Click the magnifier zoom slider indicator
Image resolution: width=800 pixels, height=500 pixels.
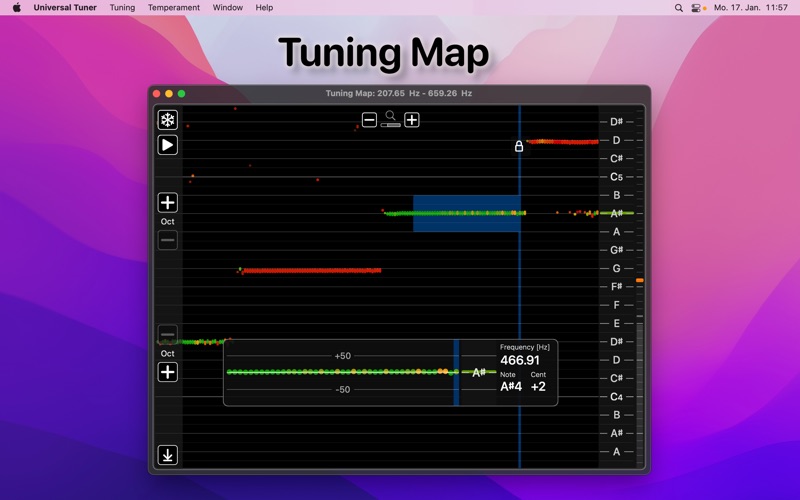pyautogui.click(x=390, y=124)
